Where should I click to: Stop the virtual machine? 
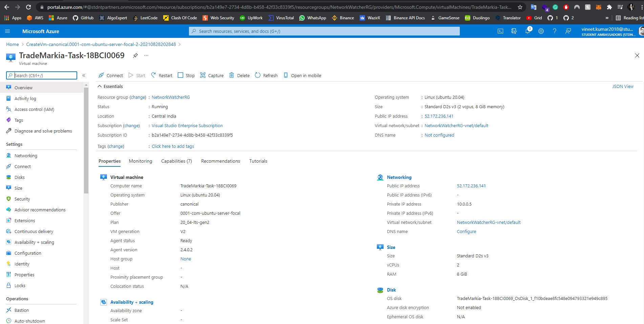point(186,75)
